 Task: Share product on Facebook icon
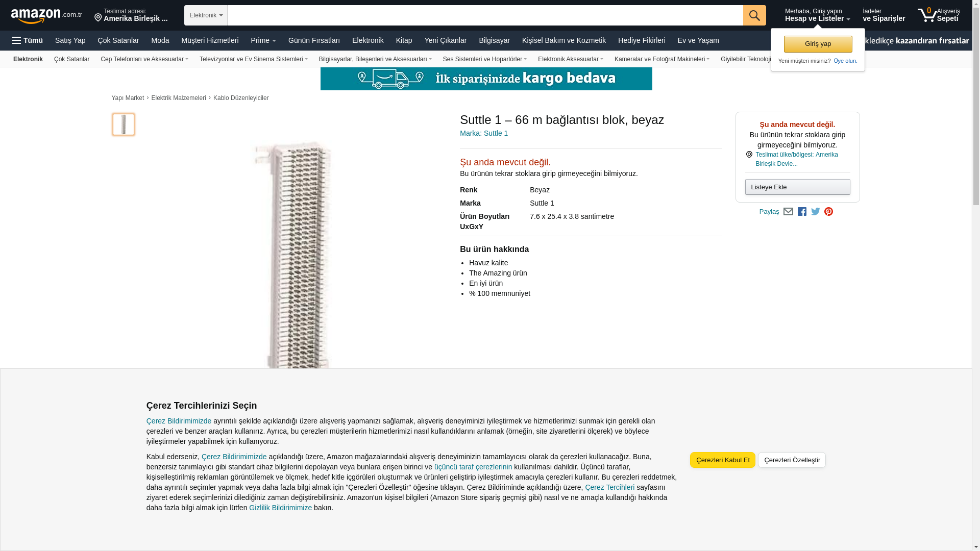pos(802,212)
